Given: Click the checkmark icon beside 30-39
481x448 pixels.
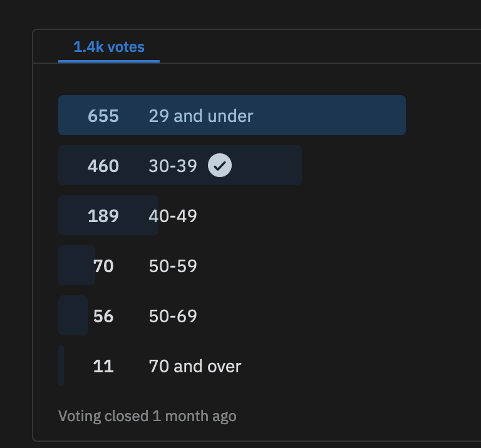Looking at the screenshot, I should pyautogui.click(x=220, y=166).
